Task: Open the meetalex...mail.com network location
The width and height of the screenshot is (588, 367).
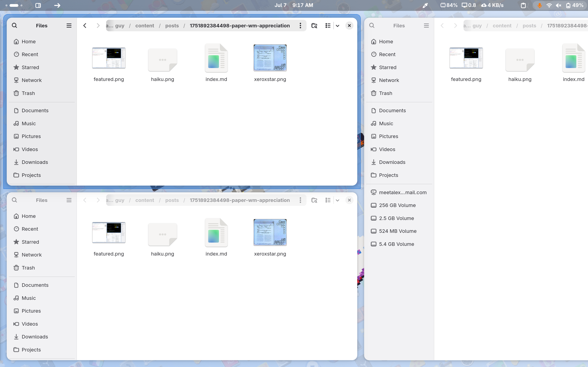Action: tap(403, 192)
